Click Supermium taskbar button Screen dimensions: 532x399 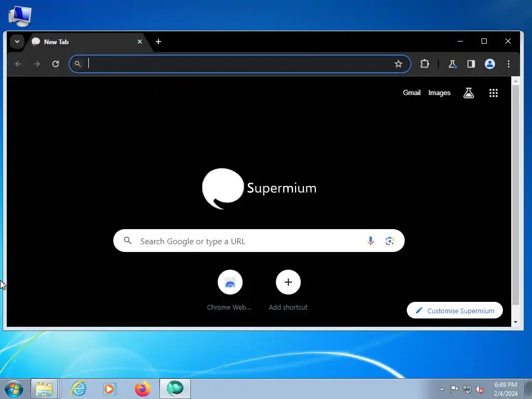click(175, 389)
